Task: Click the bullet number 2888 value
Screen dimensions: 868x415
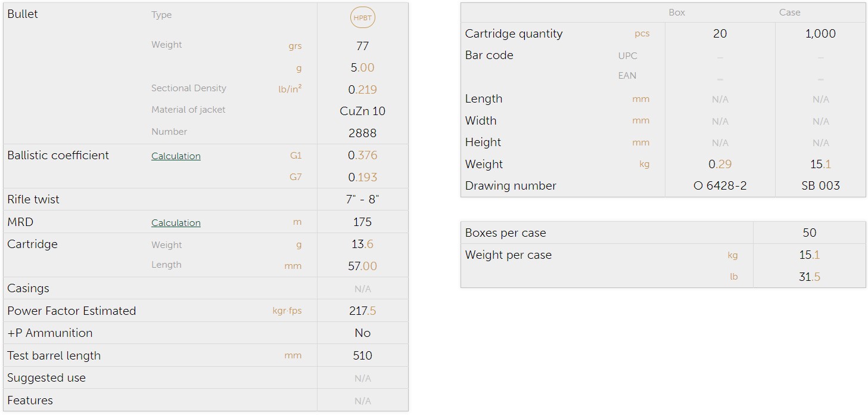Action: point(362,133)
